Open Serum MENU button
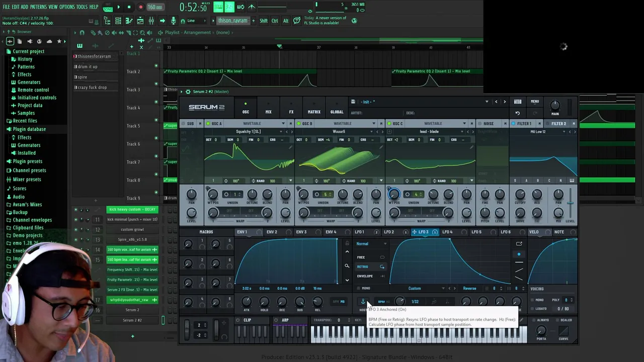The image size is (644, 362). click(535, 102)
